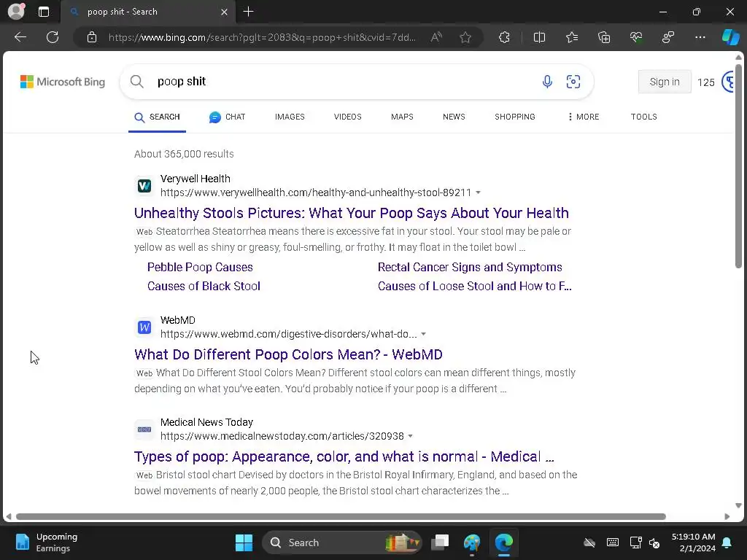
Task: Expand the WebMD URL dropdown arrow
Action: 424,334
